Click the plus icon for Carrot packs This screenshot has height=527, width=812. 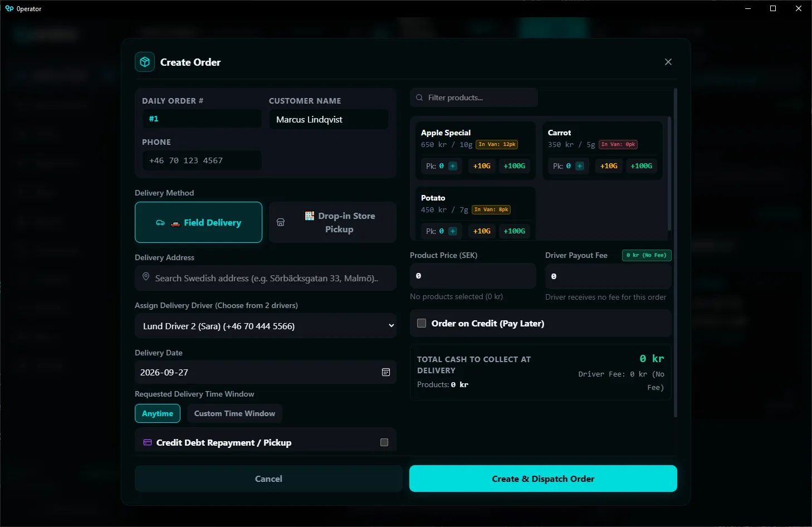click(x=580, y=166)
